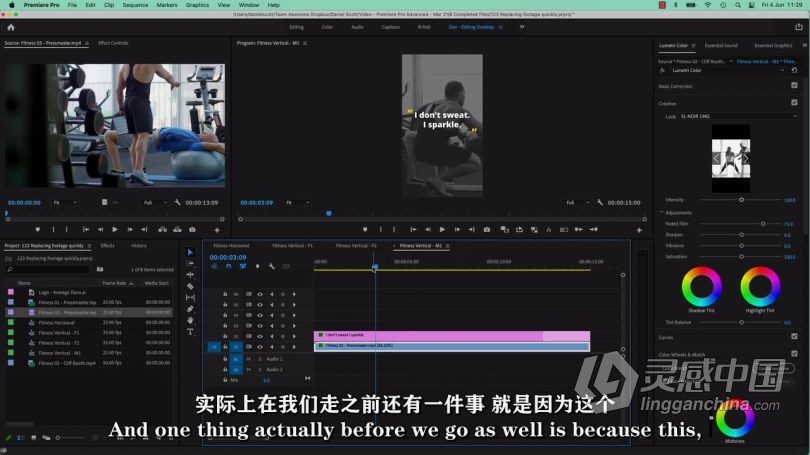
Task: Open the Graphics menu
Action: coord(197,5)
